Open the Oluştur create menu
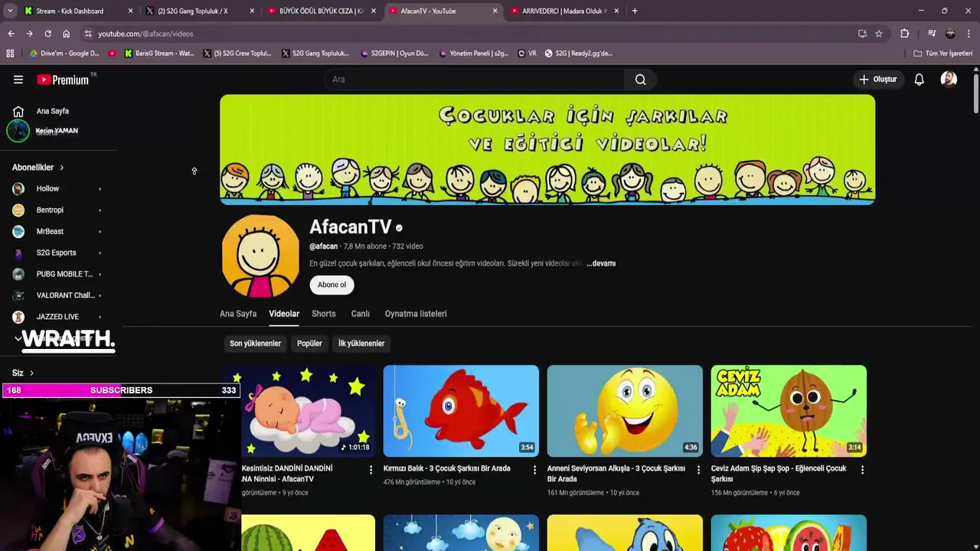980x551 pixels. pyautogui.click(x=877, y=80)
